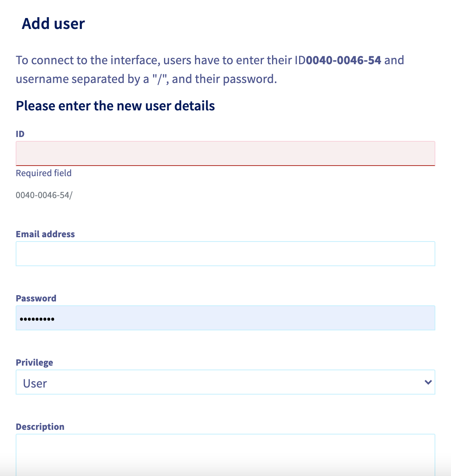Click the "Required field" error message

click(43, 173)
